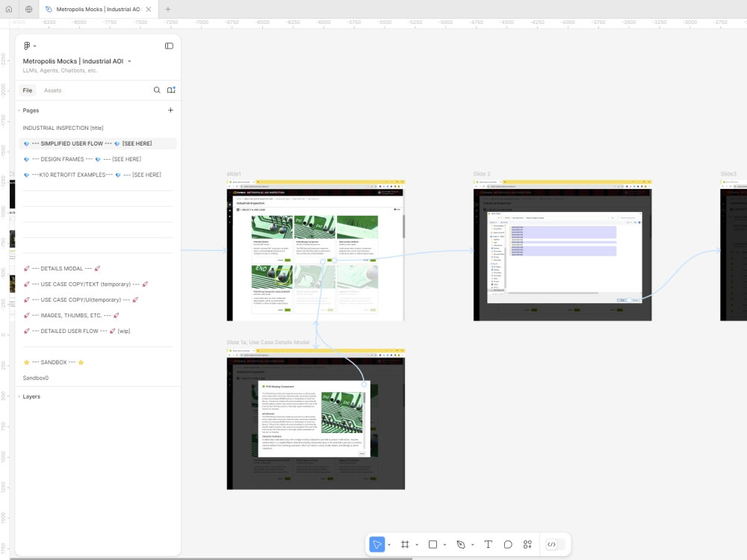The image size is (747, 560).
Task: Select the 'Slide 1a, Use Case Details Modal' label
Action: [x=267, y=343]
